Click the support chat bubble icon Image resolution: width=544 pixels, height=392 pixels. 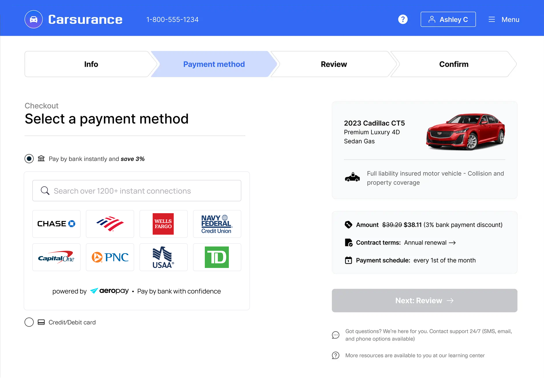click(x=336, y=335)
